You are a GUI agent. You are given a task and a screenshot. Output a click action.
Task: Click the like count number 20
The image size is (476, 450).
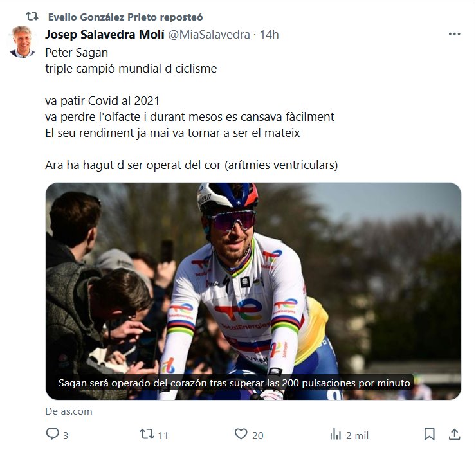pos(258,435)
